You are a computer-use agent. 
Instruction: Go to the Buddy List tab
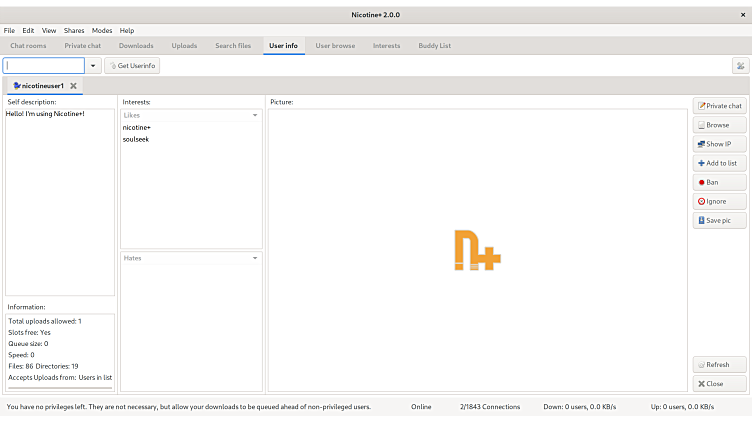coord(434,46)
